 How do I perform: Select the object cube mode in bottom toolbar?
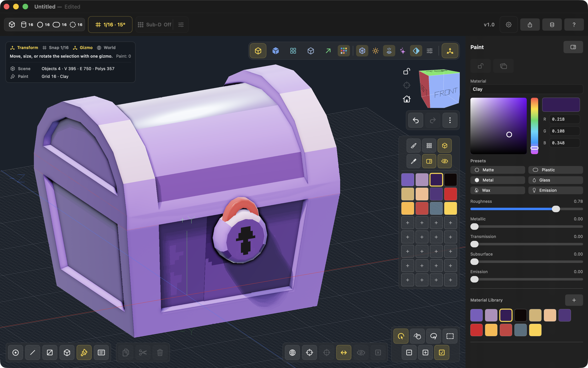click(67, 352)
